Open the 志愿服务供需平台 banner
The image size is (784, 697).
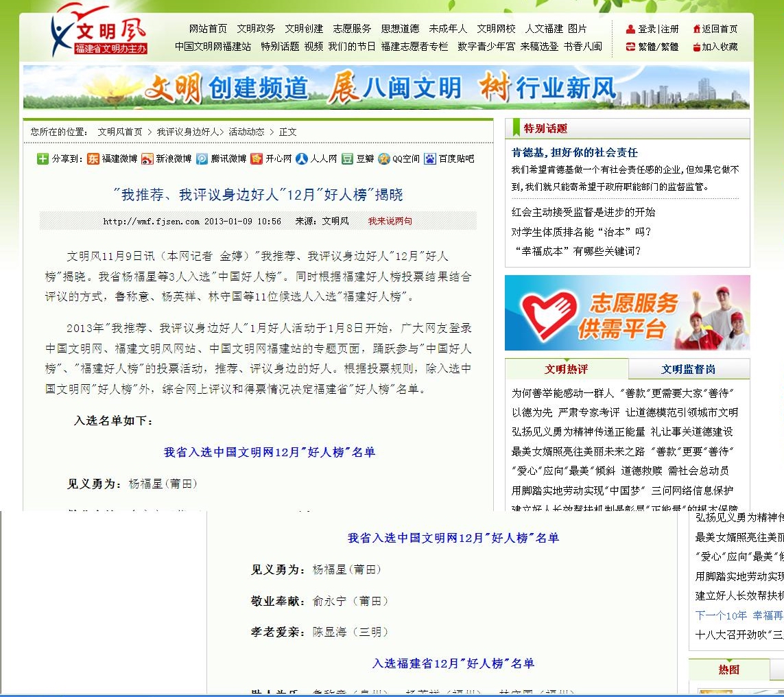click(x=627, y=313)
